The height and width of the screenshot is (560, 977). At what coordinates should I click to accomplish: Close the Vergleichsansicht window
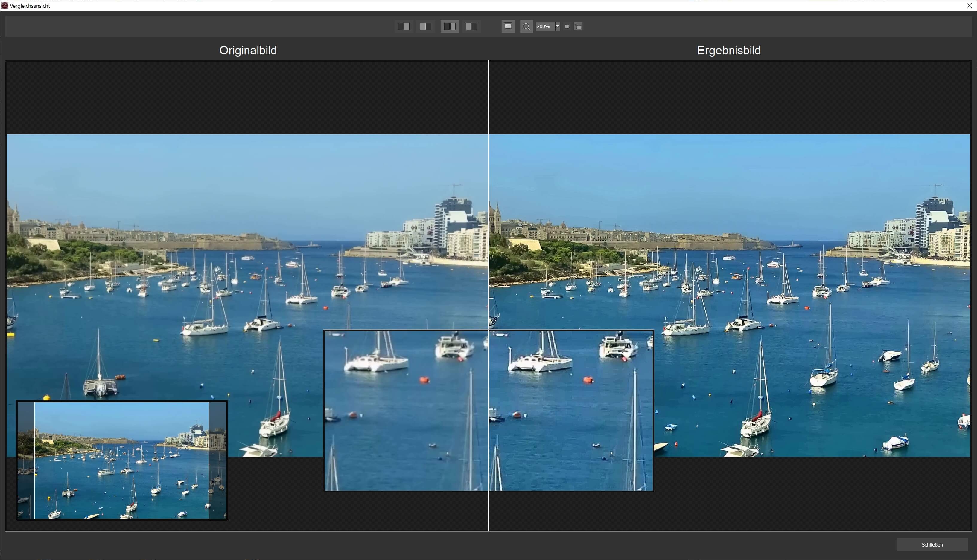tap(969, 5)
